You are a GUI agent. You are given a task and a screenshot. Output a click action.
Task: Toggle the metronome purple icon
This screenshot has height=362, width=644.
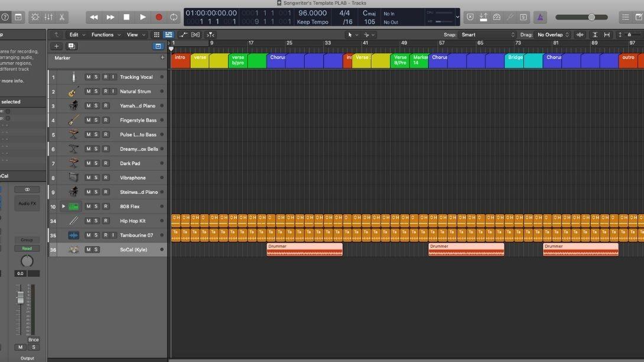point(540,17)
